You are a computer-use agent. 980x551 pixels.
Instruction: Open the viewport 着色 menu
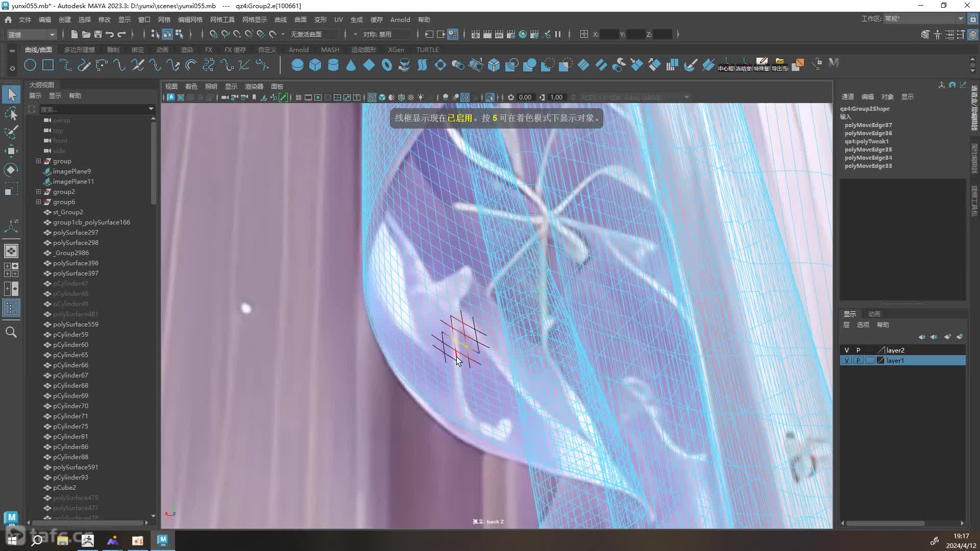click(191, 86)
